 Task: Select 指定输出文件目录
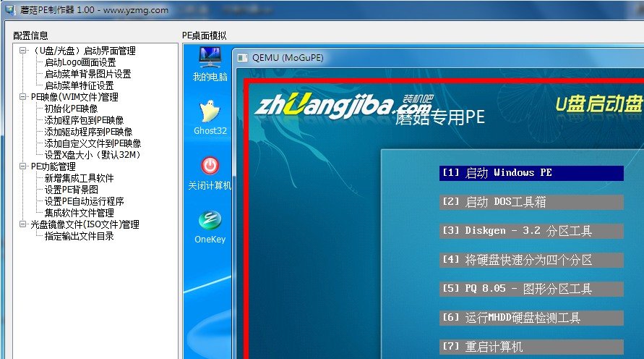(79, 236)
